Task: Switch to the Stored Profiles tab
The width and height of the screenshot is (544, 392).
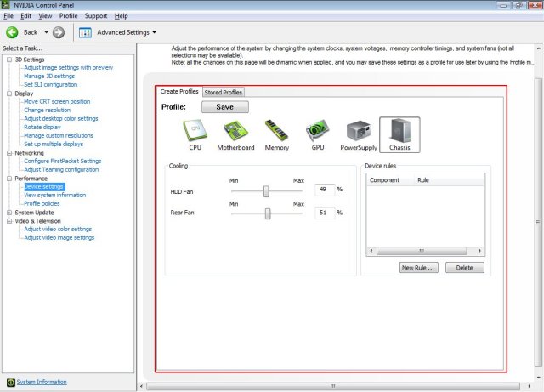Action: point(223,92)
